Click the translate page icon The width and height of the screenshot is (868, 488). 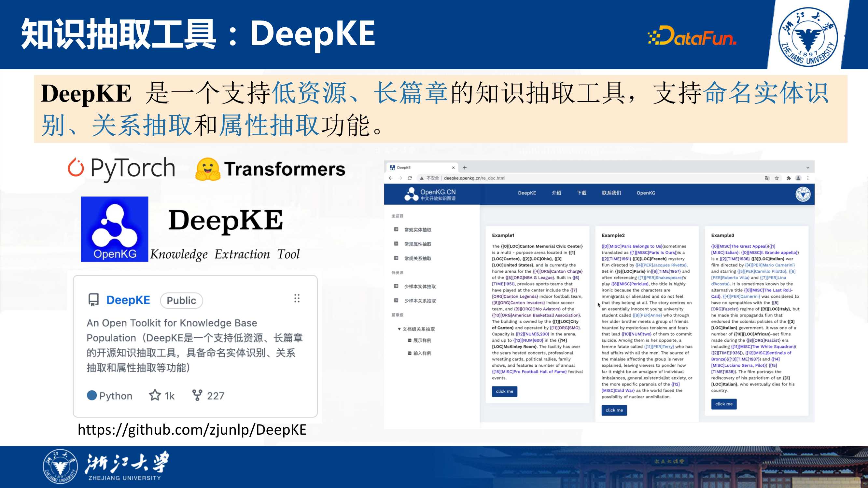767,178
